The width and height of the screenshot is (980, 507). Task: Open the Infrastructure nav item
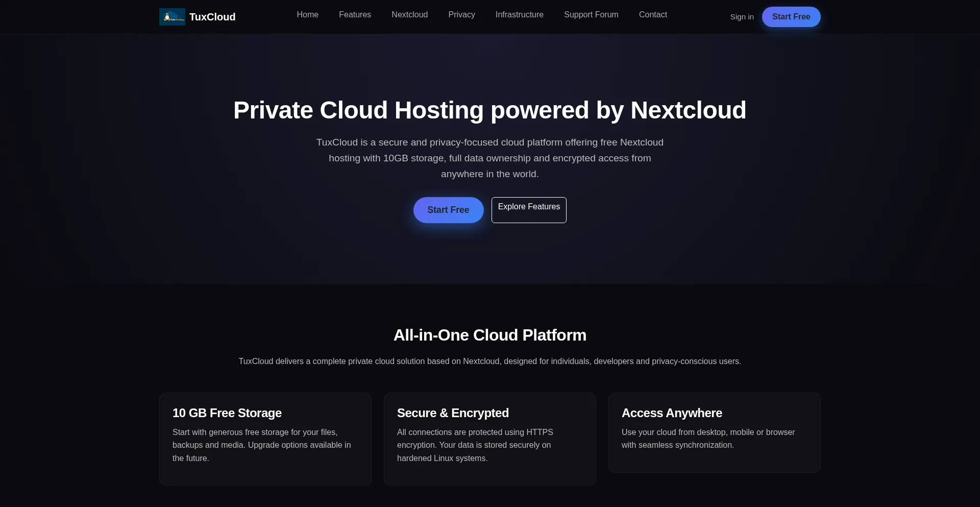[x=519, y=15]
